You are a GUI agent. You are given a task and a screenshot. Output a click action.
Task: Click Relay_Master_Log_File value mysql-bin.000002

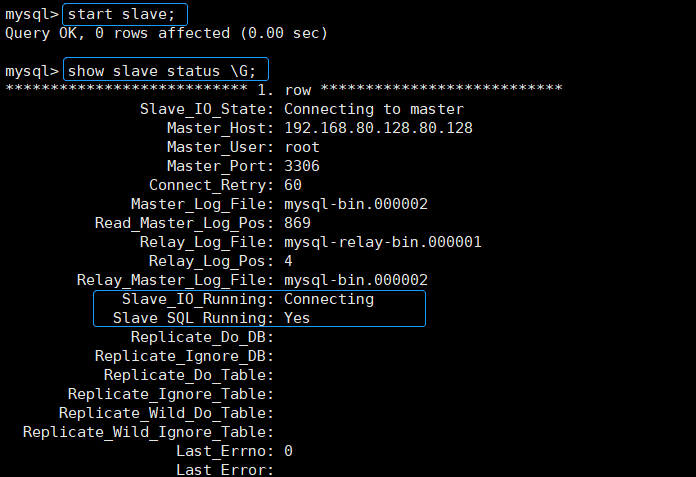(x=356, y=280)
